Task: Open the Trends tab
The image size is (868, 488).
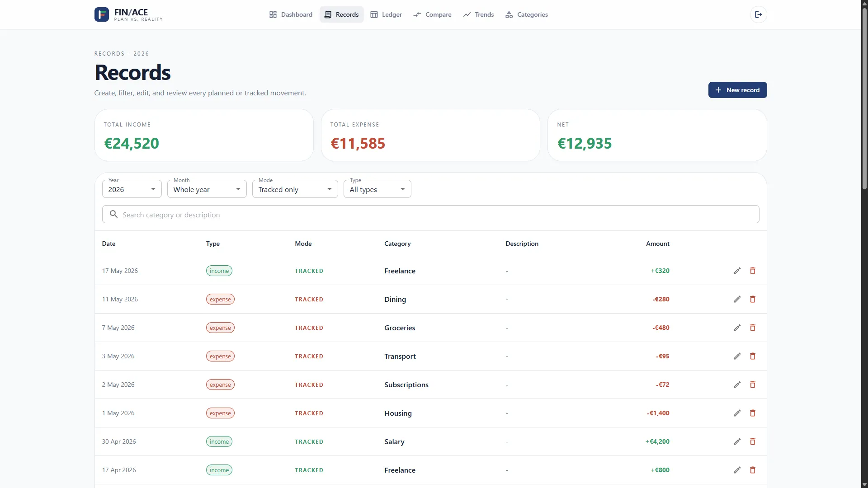Action: point(478,14)
